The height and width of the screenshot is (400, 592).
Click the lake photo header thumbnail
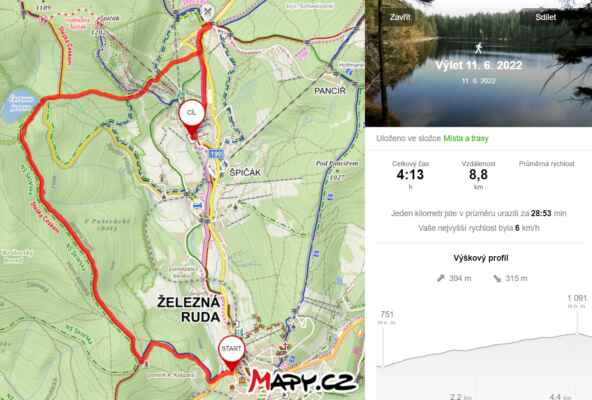pos(478,63)
